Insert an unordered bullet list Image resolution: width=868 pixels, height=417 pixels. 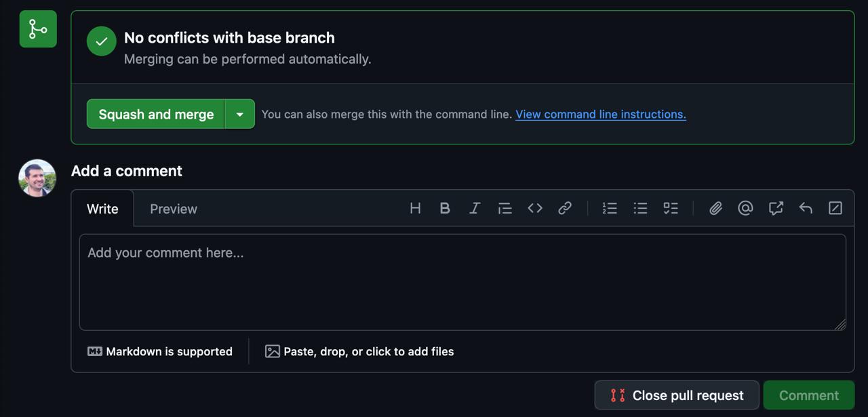[x=640, y=208]
